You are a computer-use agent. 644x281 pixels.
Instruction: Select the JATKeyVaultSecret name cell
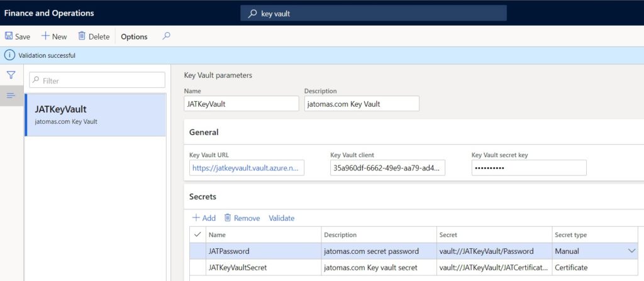[x=264, y=267]
